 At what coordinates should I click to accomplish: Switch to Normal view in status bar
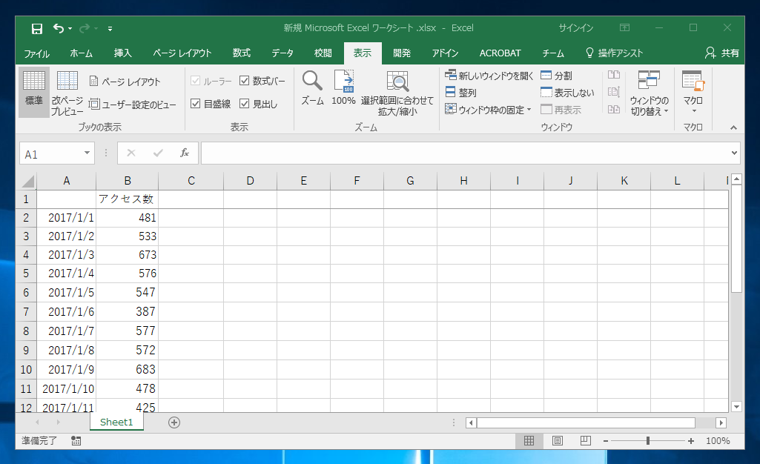click(x=529, y=441)
